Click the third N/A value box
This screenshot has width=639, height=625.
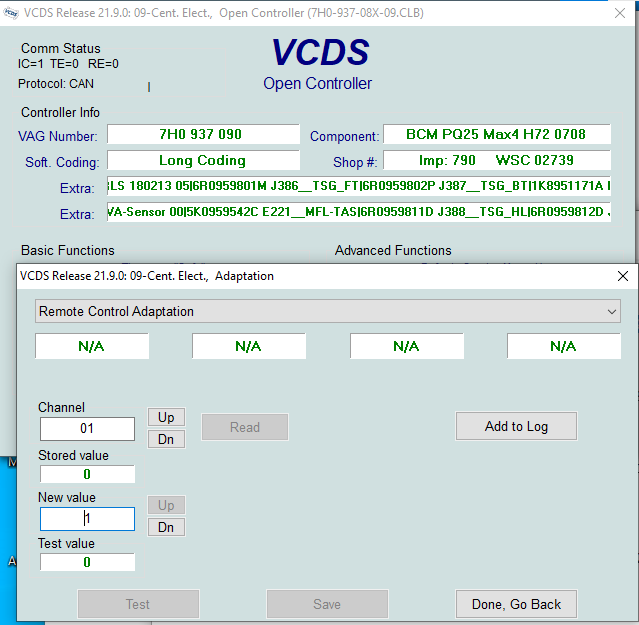[x=407, y=346]
